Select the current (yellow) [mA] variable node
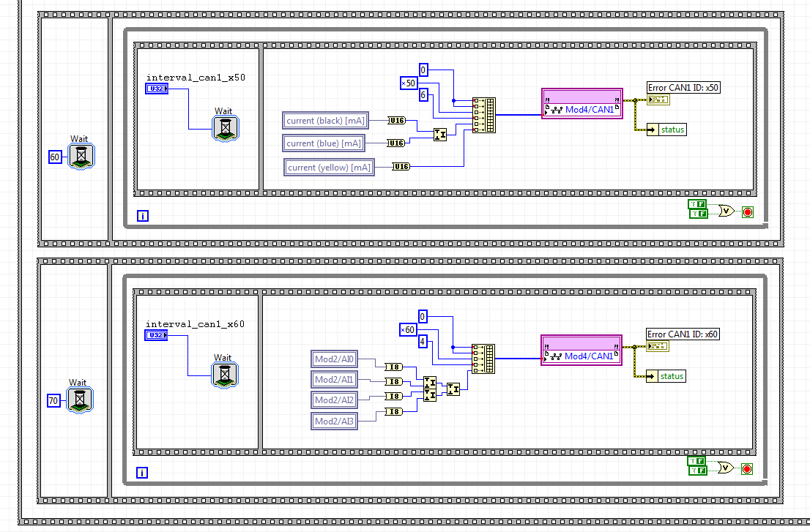Screen dimensions: 810x532 329,167
